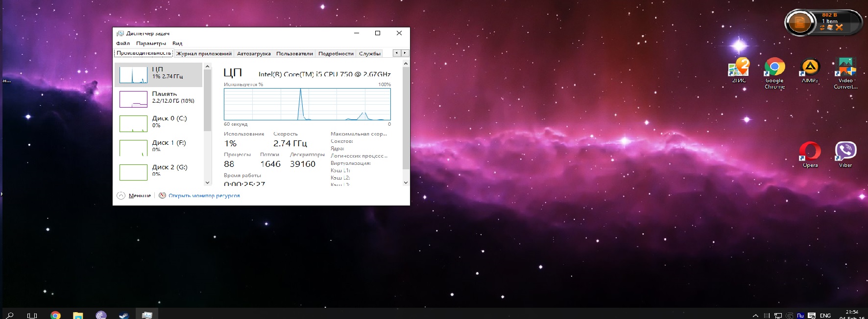The height and width of the screenshot is (319, 868).
Task: Click the grid tray icon beside the hidden-icons chevron
Action: 767,316
